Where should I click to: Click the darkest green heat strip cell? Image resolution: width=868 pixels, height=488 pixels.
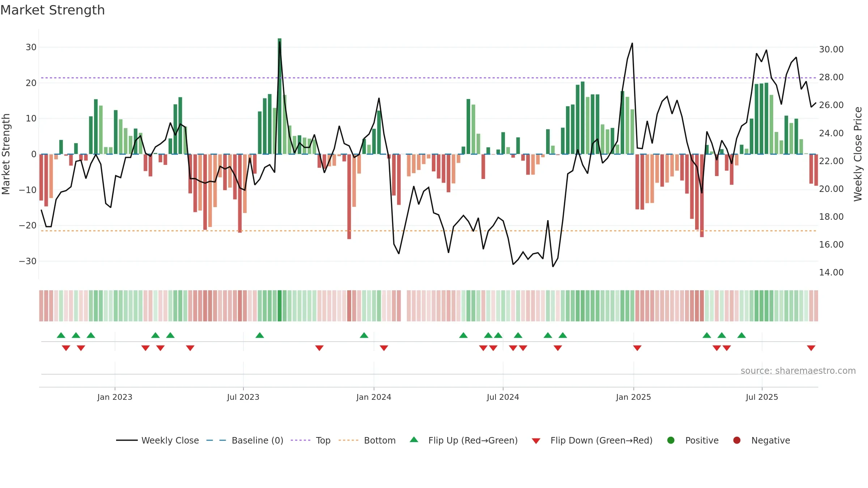(x=280, y=306)
